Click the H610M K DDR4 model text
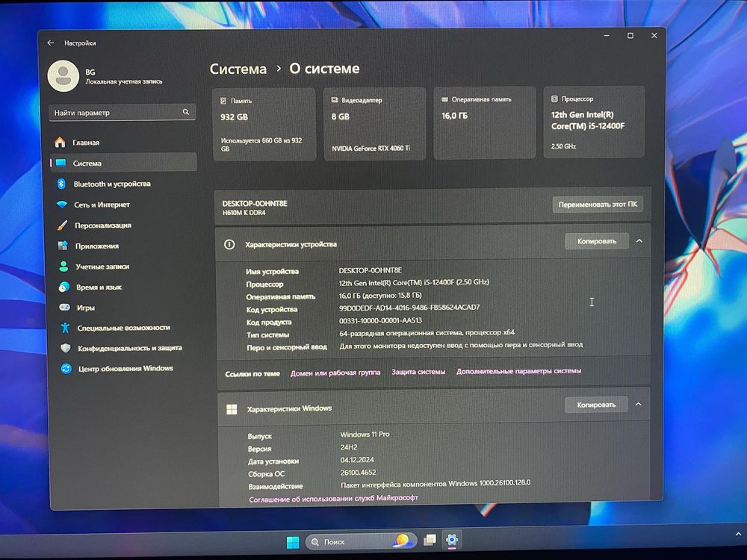The width and height of the screenshot is (747, 560). pyautogui.click(x=244, y=213)
